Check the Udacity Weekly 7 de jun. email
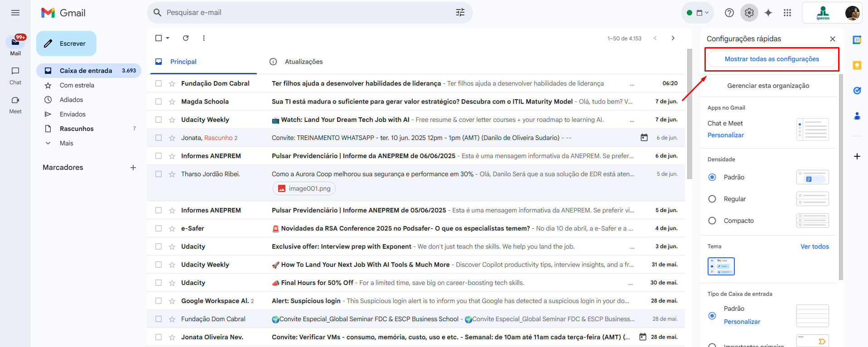868x347 pixels. 159,120
